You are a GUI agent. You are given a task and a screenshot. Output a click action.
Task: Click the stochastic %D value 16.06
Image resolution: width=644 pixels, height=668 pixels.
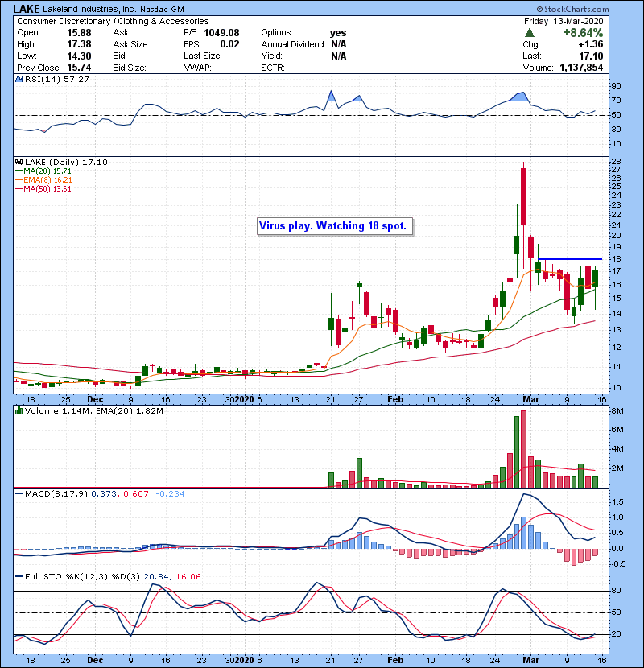(188, 577)
